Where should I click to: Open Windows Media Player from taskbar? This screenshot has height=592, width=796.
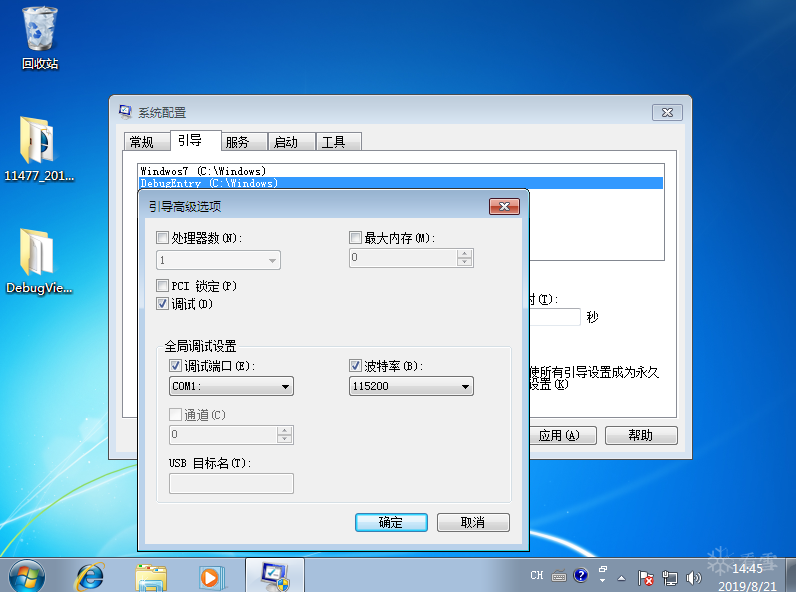coord(211,577)
